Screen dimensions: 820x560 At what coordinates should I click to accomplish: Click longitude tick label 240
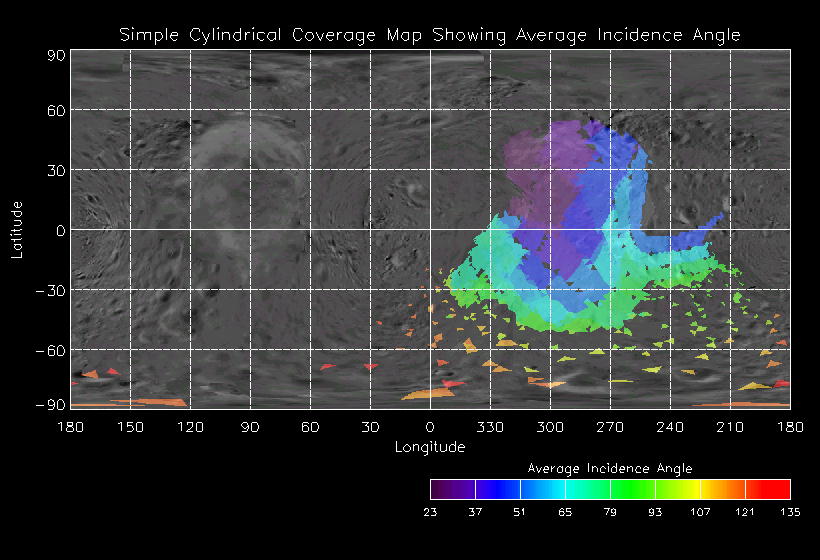pyautogui.click(x=670, y=427)
